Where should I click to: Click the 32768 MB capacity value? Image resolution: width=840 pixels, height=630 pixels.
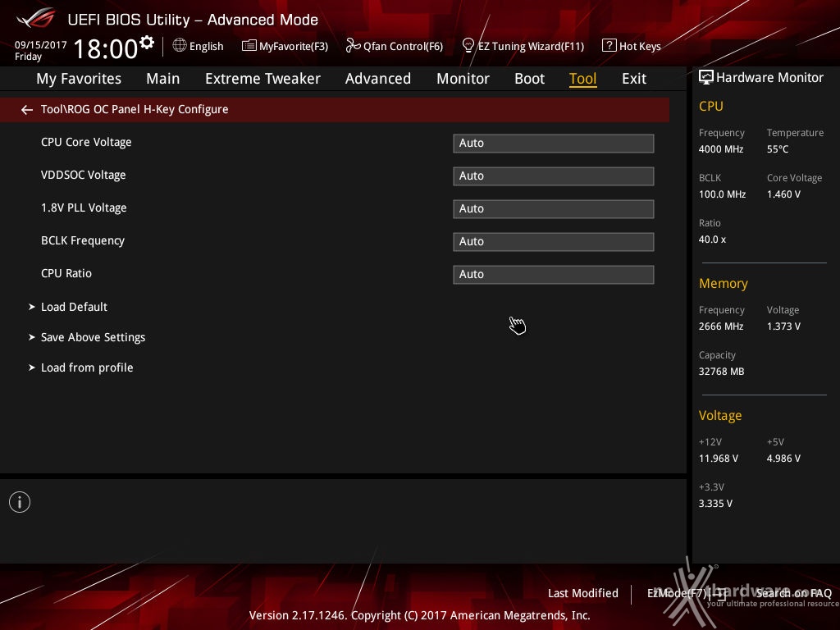click(722, 372)
